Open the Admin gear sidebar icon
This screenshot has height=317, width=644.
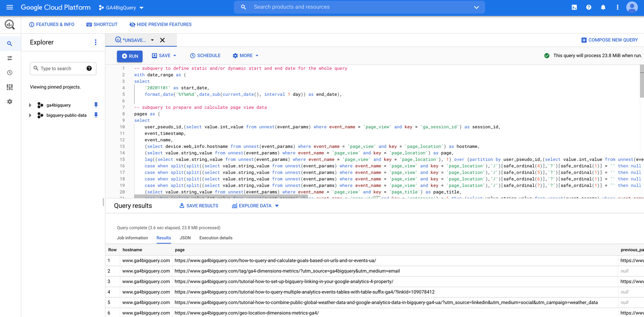coord(10,102)
